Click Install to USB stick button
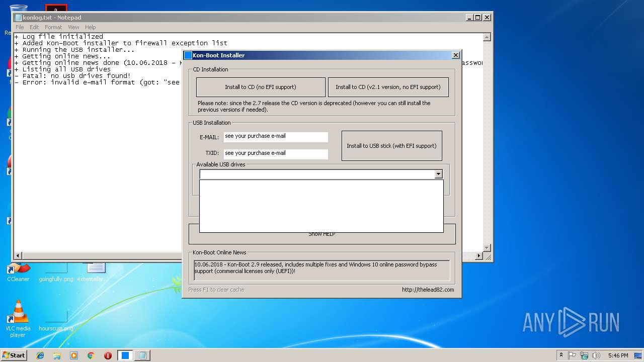 point(391,146)
